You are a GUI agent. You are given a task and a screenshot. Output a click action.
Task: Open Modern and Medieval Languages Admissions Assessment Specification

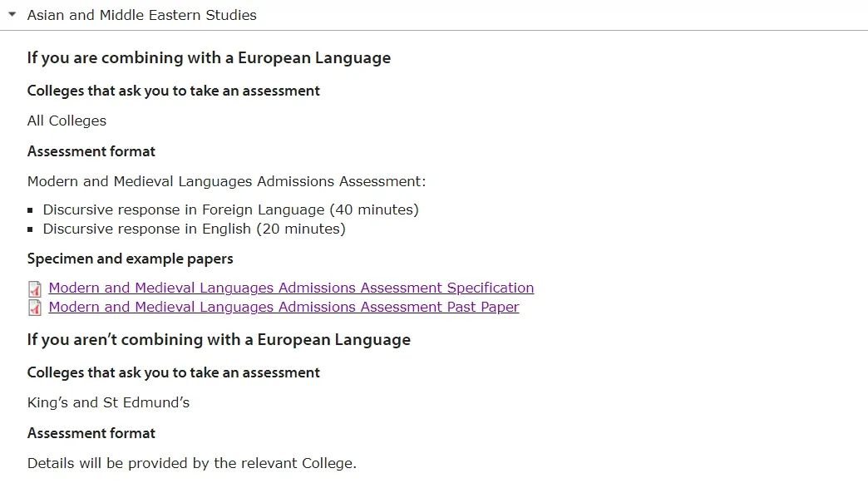(x=291, y=288)
